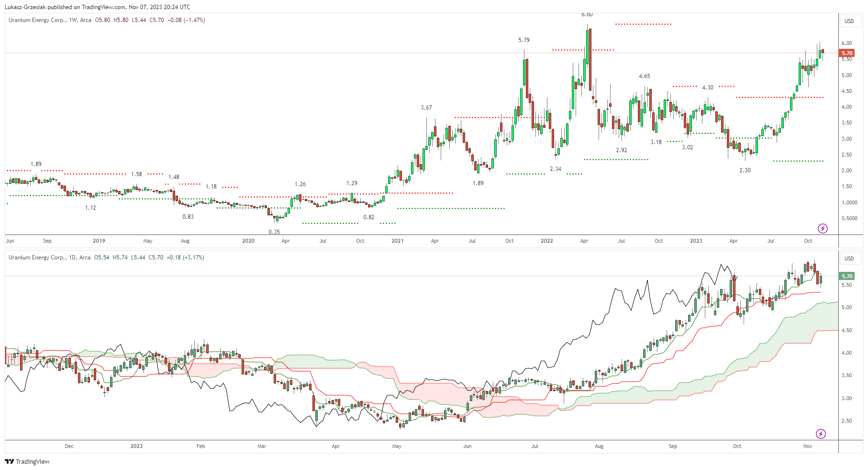Click the 2.92 price annotation
The image size is (868, 470).
(622, 150)
